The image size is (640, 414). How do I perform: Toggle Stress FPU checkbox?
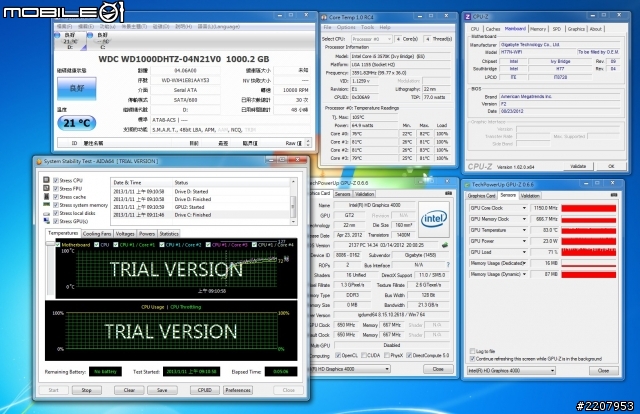pyautogui.click(x=56, y=188)
